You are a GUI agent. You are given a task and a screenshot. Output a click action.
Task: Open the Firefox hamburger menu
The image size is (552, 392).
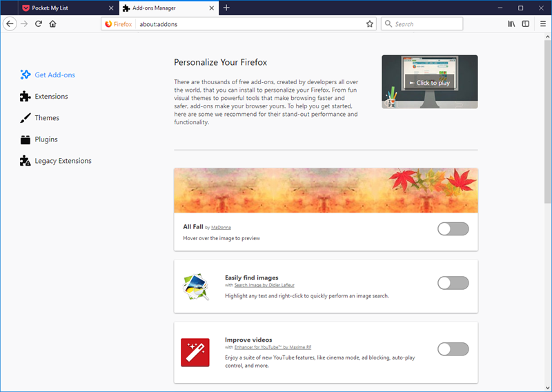(542, 23)
